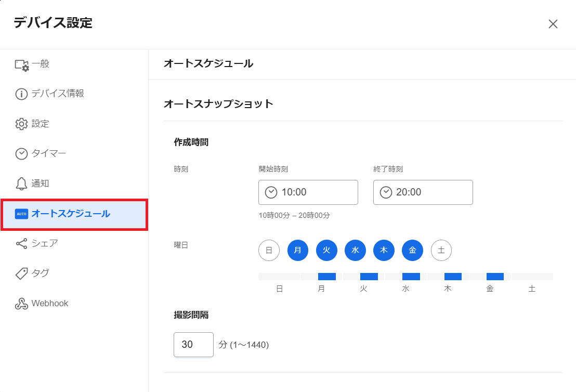Image resolution: width=576 pixels, height=392 pixels.
Task: Click Monday's blue schedule bar
Action: pyautogui.click(x=327, y=277)
